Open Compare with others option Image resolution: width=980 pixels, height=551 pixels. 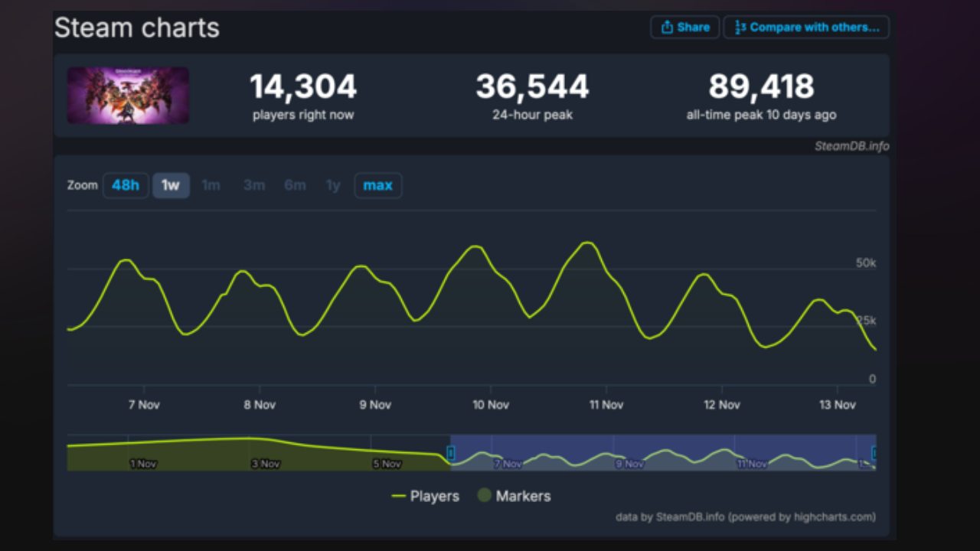pos(806,27)
